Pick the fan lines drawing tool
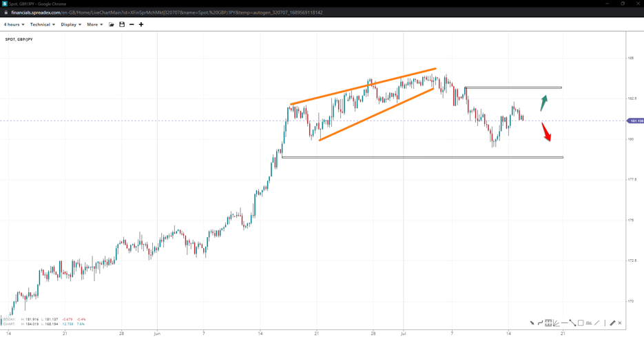The image size is (644, 337). pyautogui.click(x=557, y=323)
